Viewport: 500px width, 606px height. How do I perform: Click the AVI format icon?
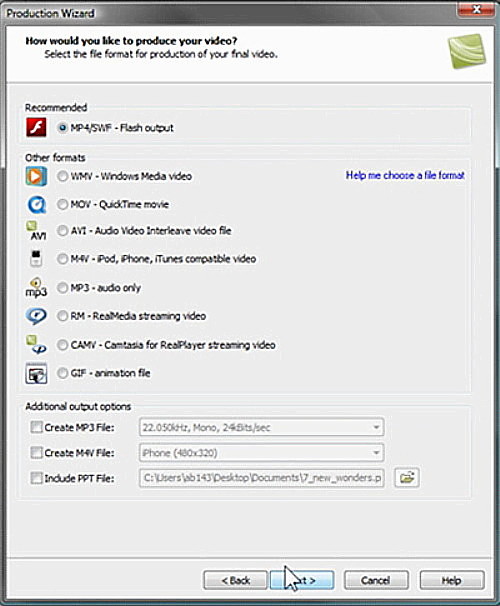36,231
